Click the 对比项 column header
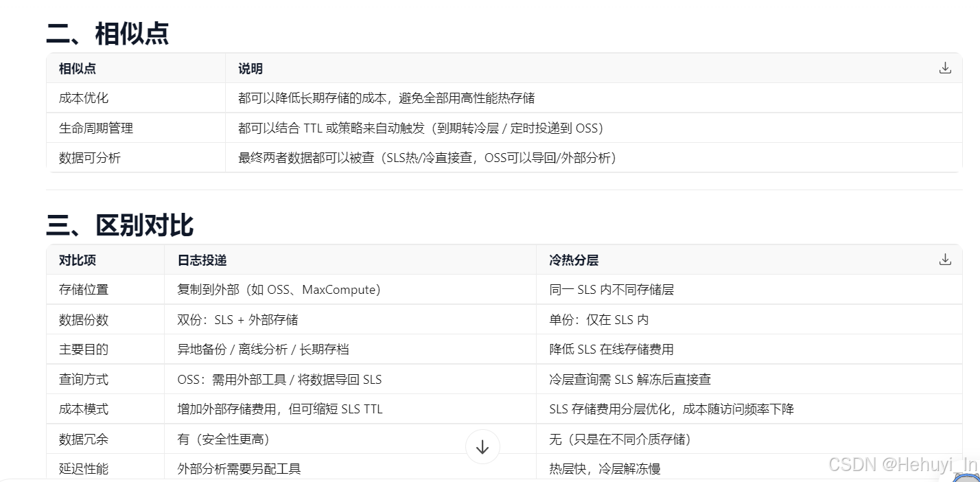Image resolution: width=980 pixels, height=482 pixels. pos(78,260)
